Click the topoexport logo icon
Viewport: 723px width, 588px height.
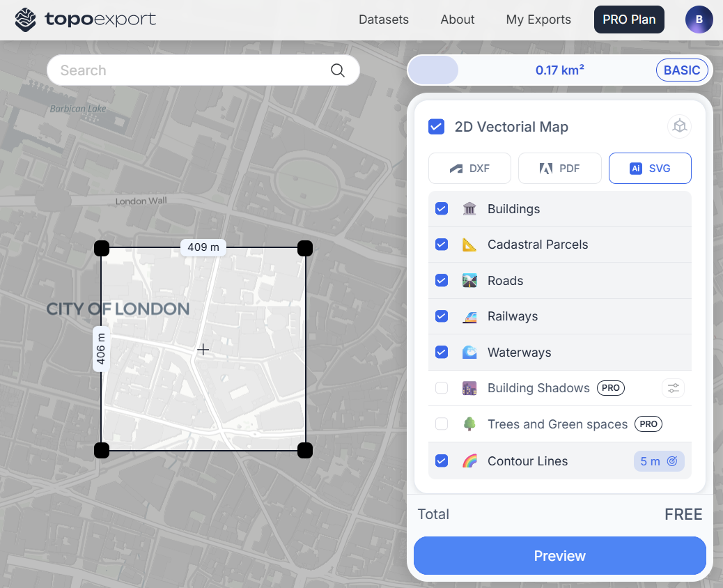coord(25,20)
